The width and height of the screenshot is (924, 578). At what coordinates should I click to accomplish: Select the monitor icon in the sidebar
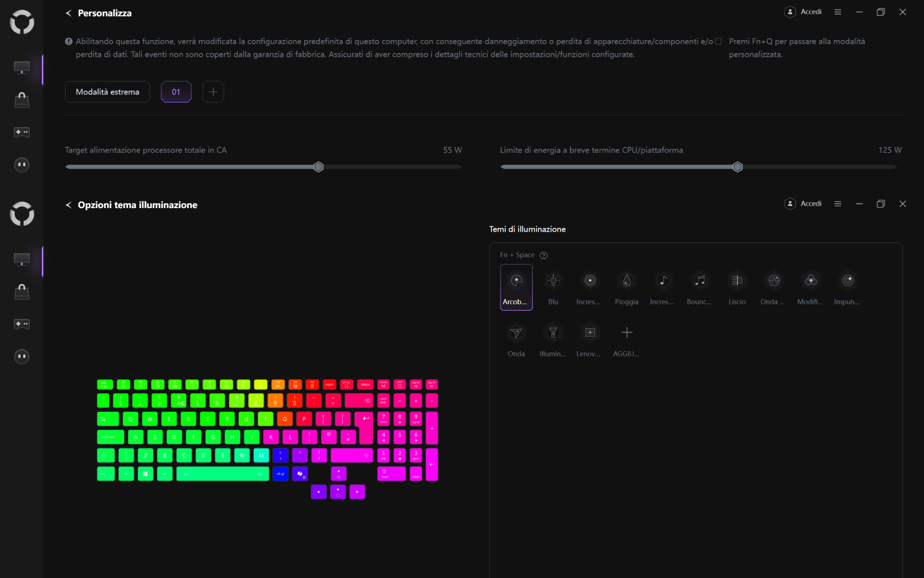(22, 67)
